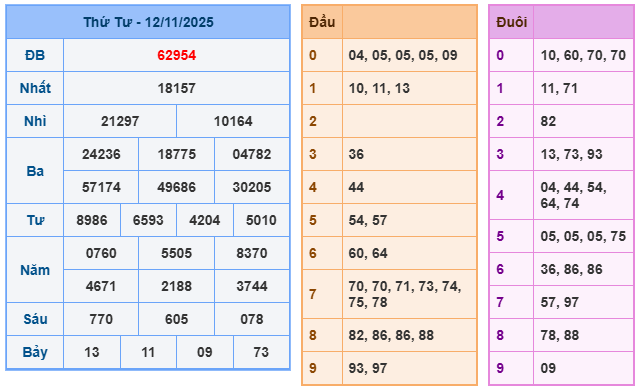Click Đầu row 3 value 36
641x391 pixels.
[x=356, y=154]
